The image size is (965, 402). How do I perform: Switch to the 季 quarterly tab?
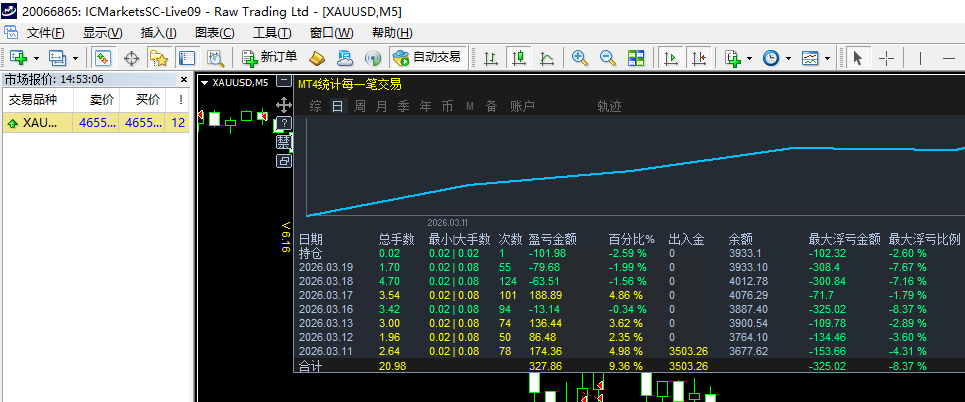403,106
